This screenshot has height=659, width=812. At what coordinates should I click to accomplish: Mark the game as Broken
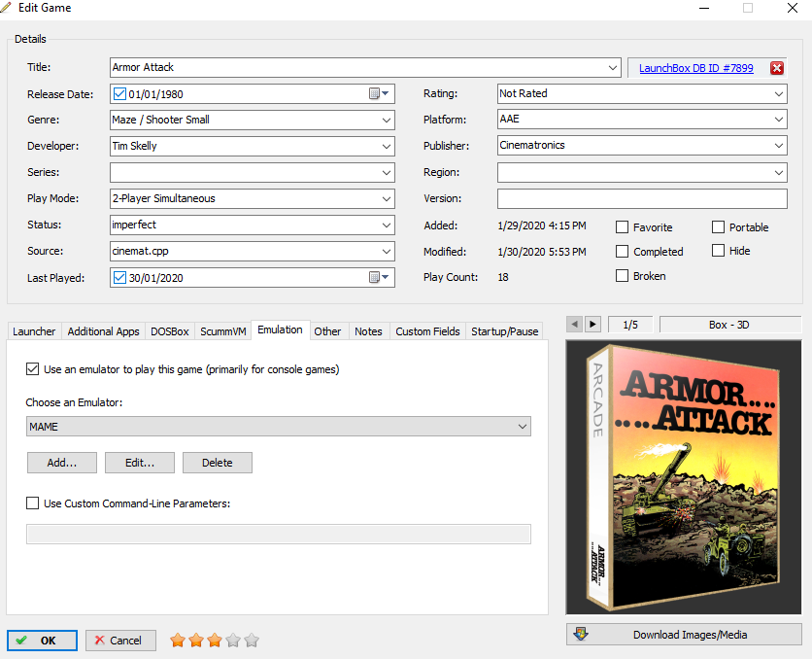pos(622,276)
